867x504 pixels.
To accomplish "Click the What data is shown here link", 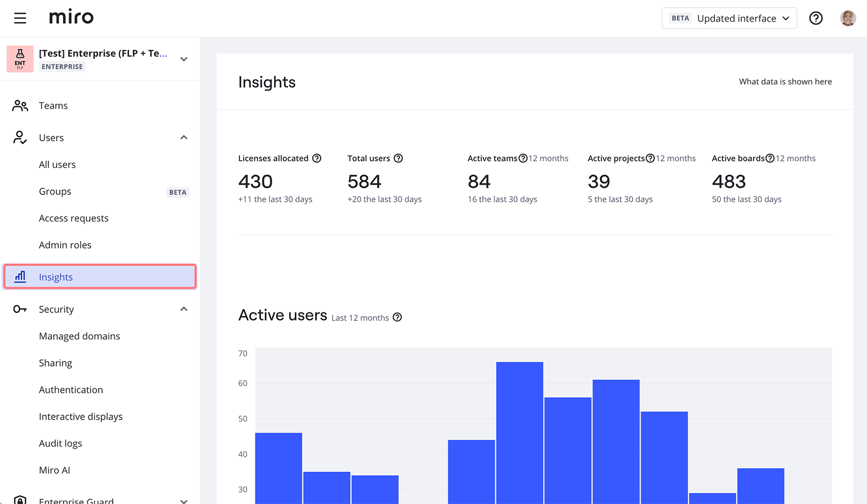I will pos(785,82).
